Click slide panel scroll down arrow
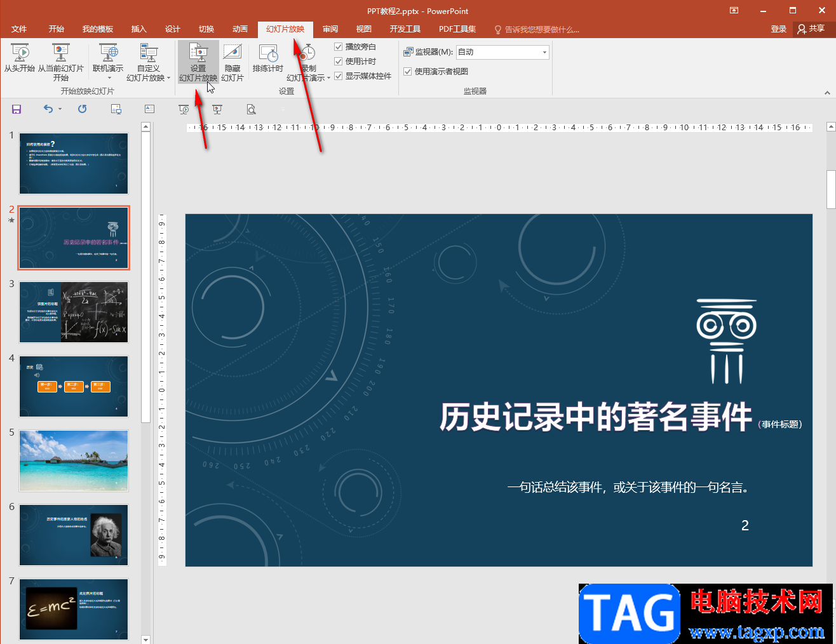 coord(145,639)
